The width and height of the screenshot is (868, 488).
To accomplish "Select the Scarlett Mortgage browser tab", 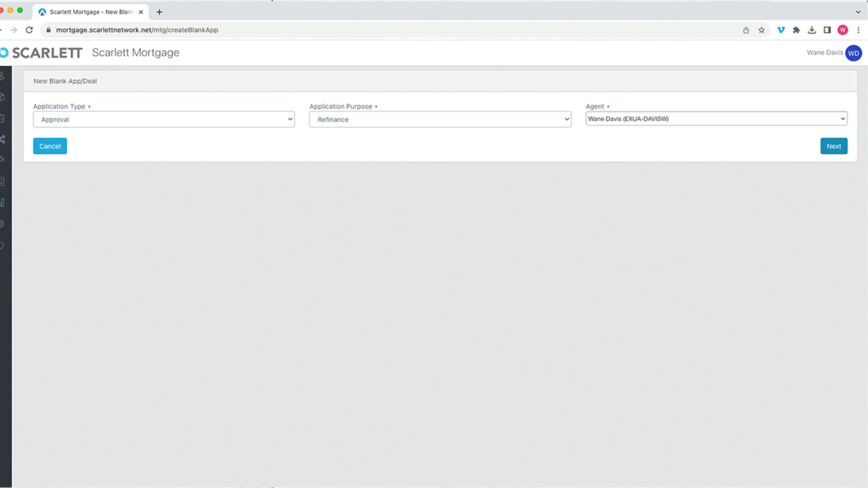I will [90, 12].
